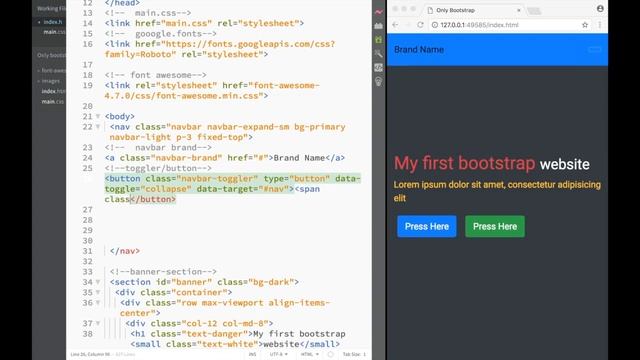Screen dimensions: 640x360
Task: Click the green Press Here button
Action: (x=495, y=227)
